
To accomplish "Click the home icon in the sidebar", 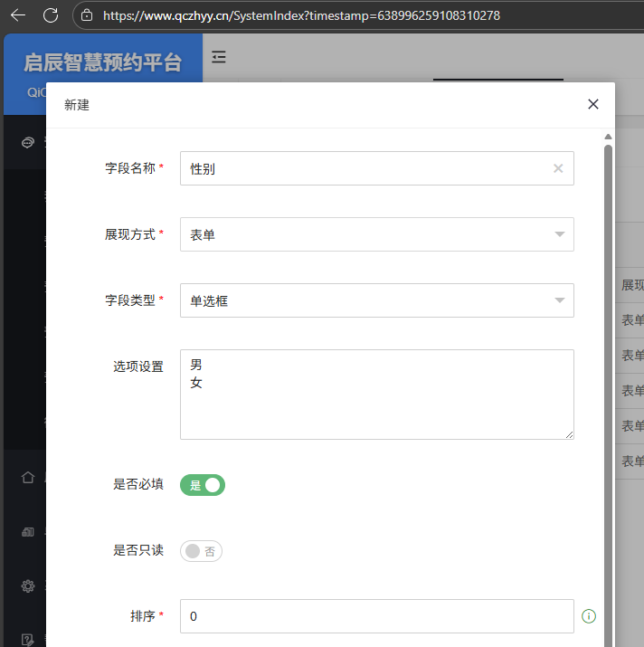I will click(x=27, y=477).
